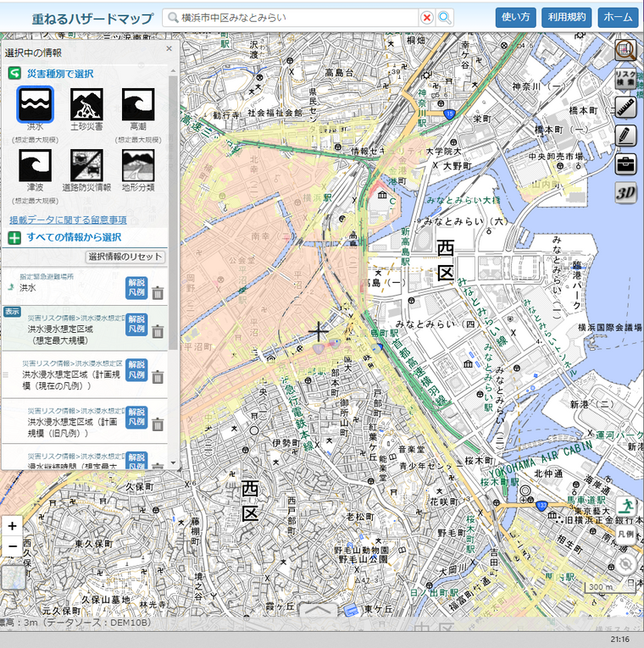Open the map magnifier search tool

(625, 51)
